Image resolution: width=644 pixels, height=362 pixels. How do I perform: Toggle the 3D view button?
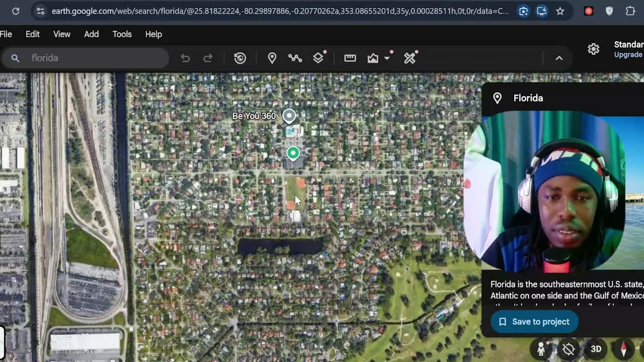596,349
